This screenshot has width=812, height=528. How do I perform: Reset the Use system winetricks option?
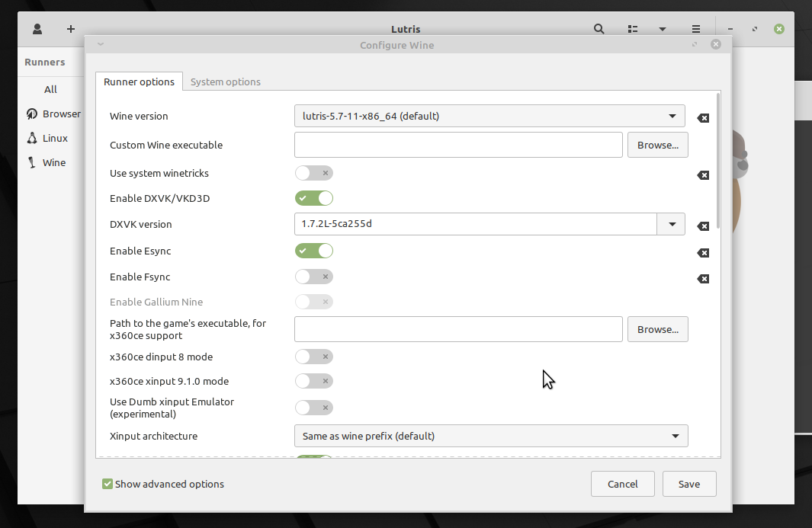click(x=703, y=175)
